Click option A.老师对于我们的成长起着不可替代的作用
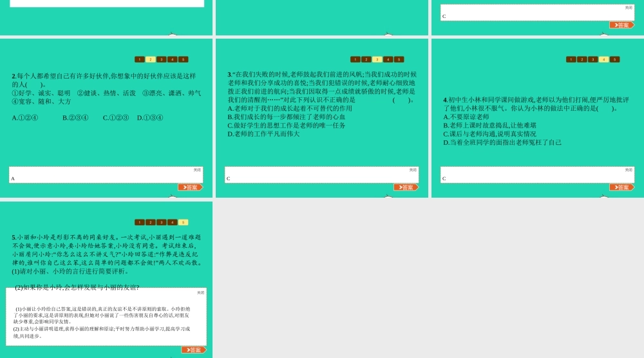 (290, 108)
